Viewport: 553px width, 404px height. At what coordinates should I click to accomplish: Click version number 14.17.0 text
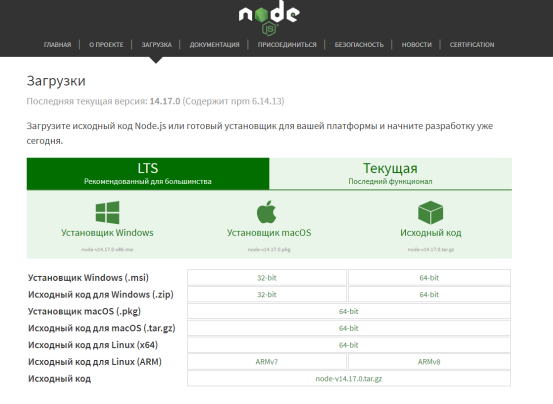165,101
